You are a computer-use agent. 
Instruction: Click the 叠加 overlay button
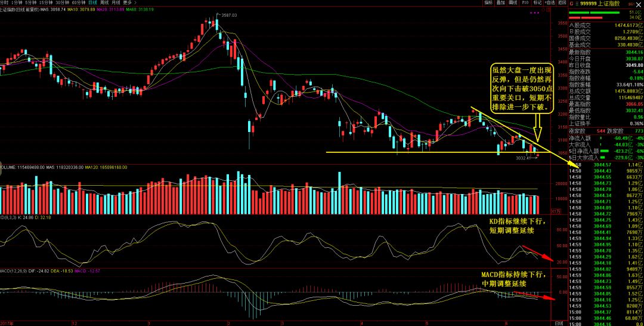point(501,2)
